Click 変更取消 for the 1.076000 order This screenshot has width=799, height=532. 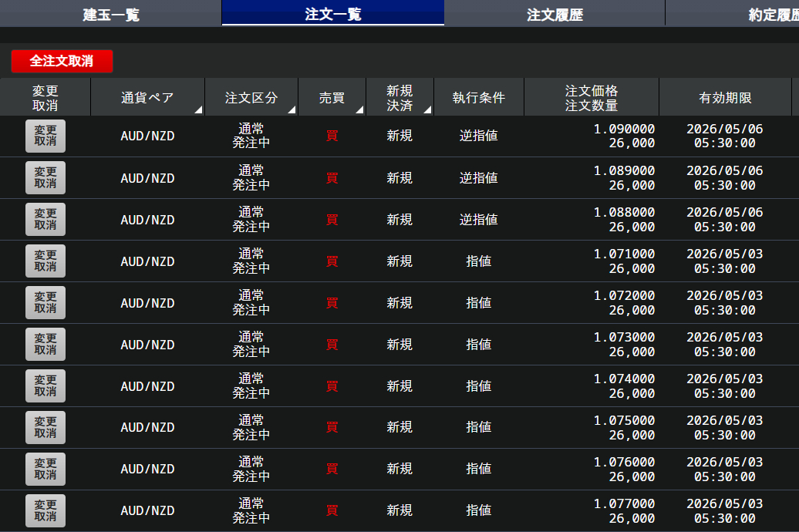click(x=46, y=470)
